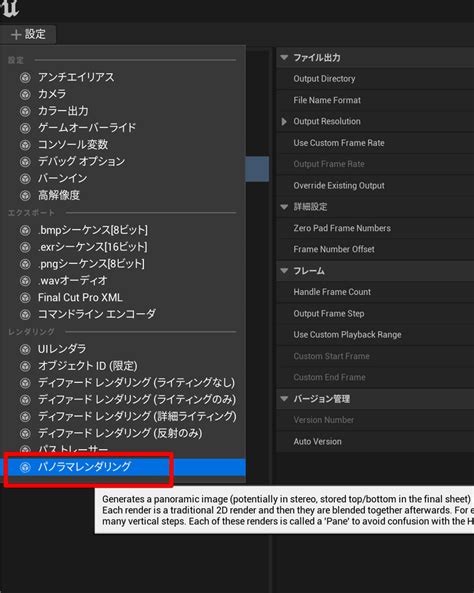The image size is (474, 593).
Task: Select カメラ from the settings menu
Action: click(52, 94)
